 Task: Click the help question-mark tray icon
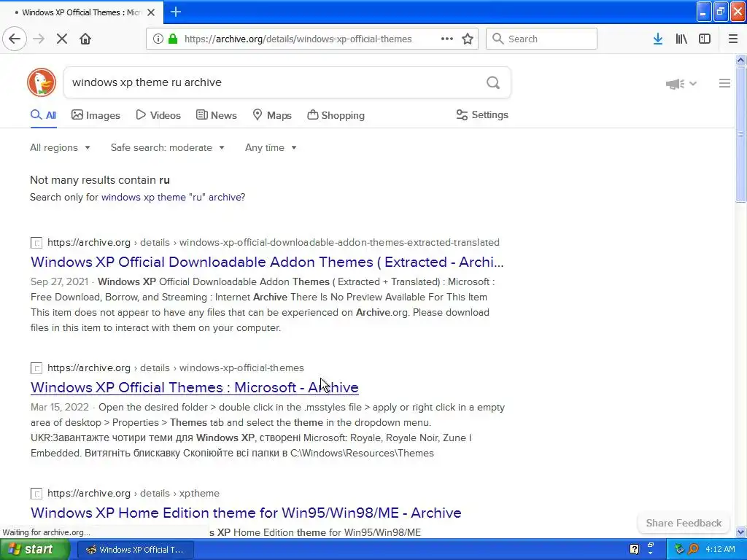pos(634,549)
